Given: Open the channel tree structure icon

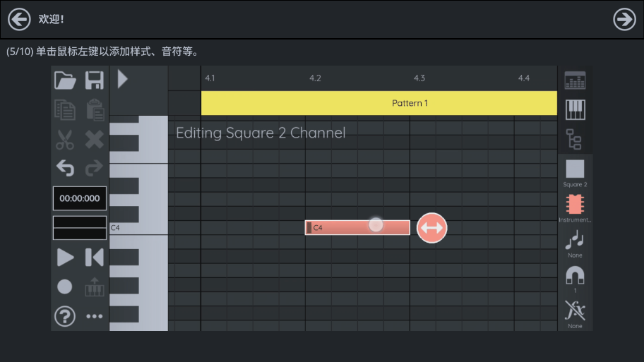Looking at the screenshot, I should click(x=574, y=139).
